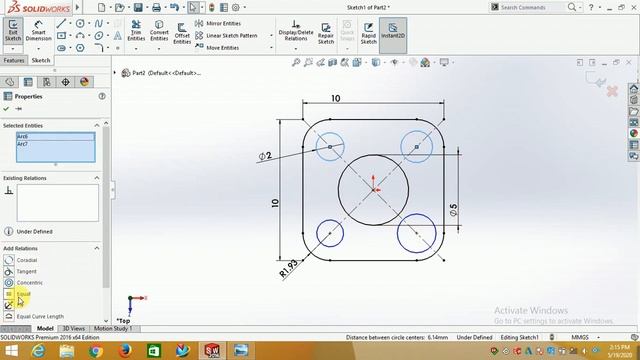Open the DimXpertManager tab
Image resolution: width=640 pixels, height=360 pixels.
65,82
